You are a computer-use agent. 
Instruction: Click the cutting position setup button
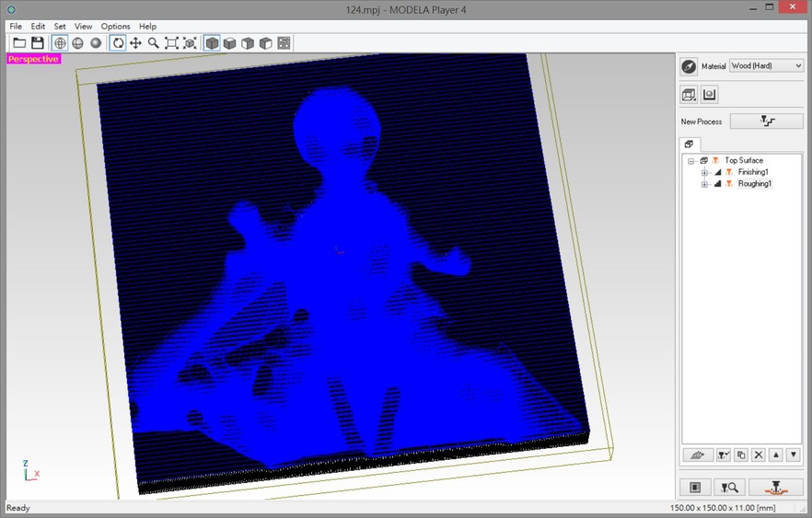click(x=695, y=487)
